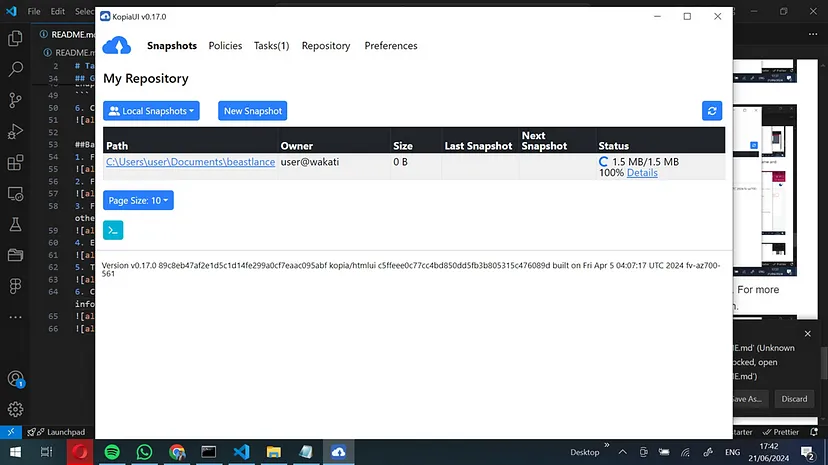
Task: Click the New Snapshot button
Action: 253,111
